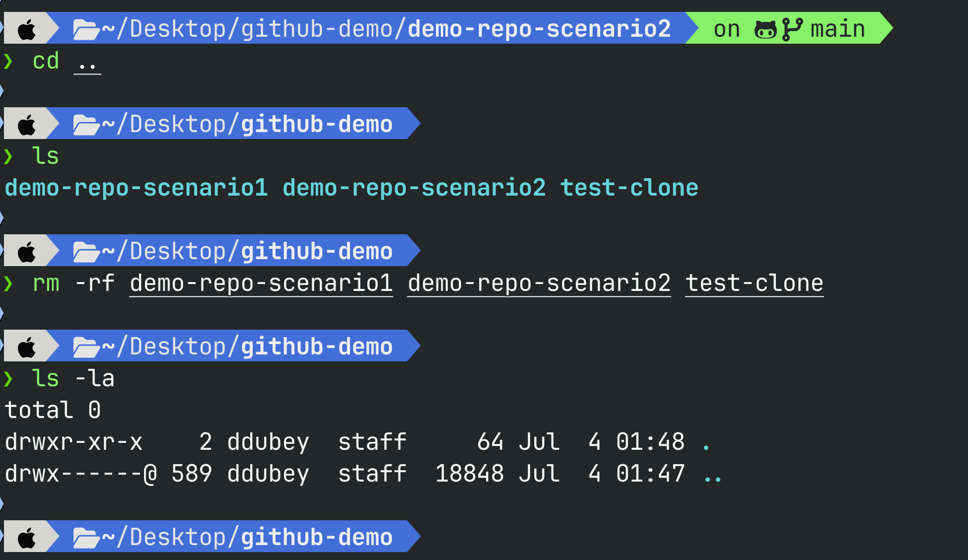Image resolution: width=968 pixels, height=560 pixels.
Task: Click the demo-repo-scenario1 directory in ls output
Action: point(136,188)
